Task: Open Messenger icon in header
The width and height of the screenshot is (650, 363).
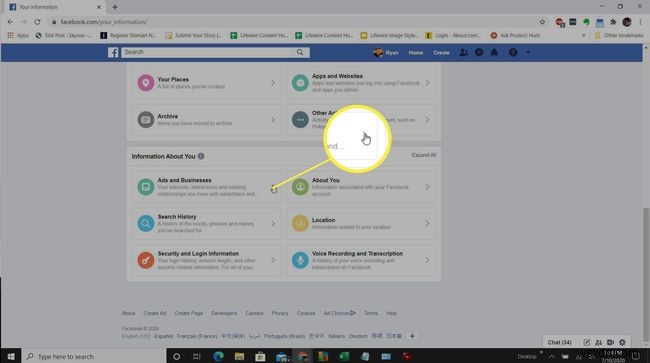Action: point(479,52)
